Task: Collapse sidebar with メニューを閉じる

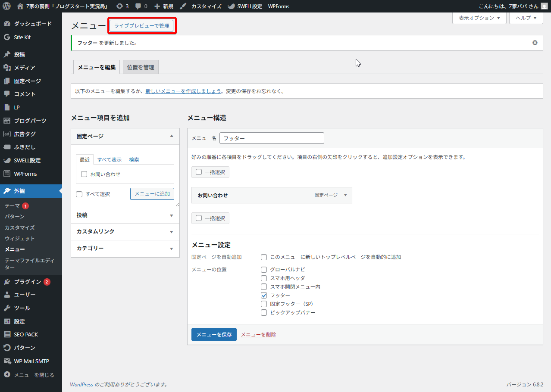Action: point(34,375)
